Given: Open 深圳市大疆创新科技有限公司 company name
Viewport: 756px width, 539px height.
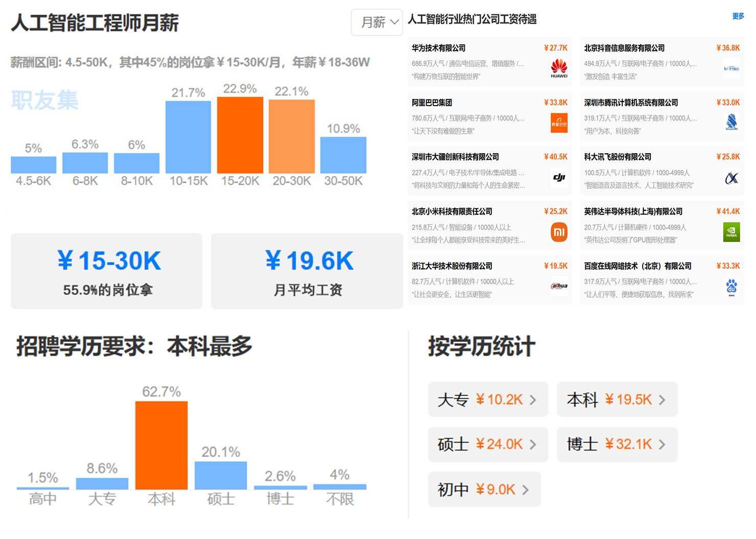Looking at the screenshot, I should pyautogui.click(x=455, y=157).
